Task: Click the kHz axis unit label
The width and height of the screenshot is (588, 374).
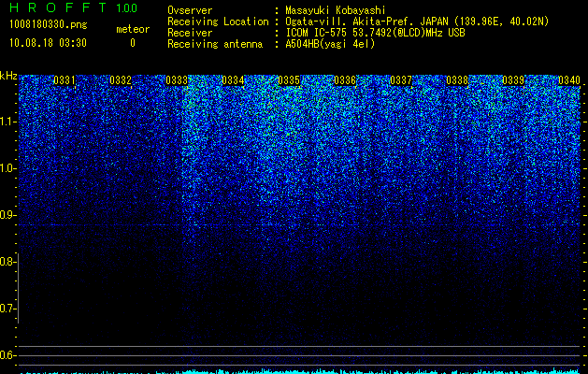Action: pos(8,76)
